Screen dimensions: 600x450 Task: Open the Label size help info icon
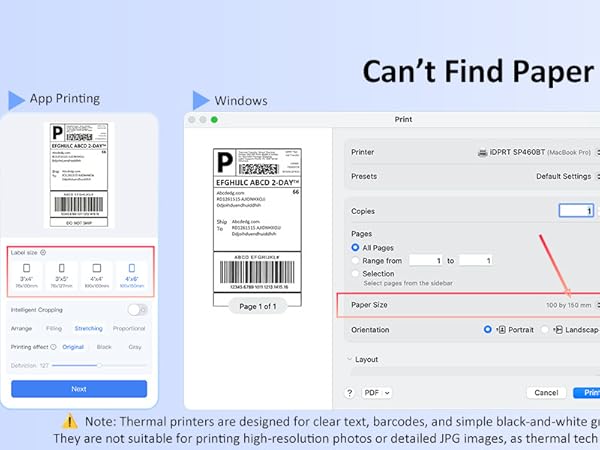tap(43, 253)
